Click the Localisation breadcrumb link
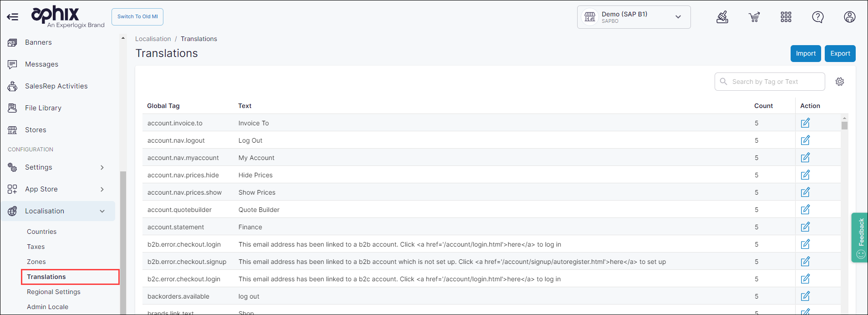This screenshot has height=315, width=868. coord(153,39)
